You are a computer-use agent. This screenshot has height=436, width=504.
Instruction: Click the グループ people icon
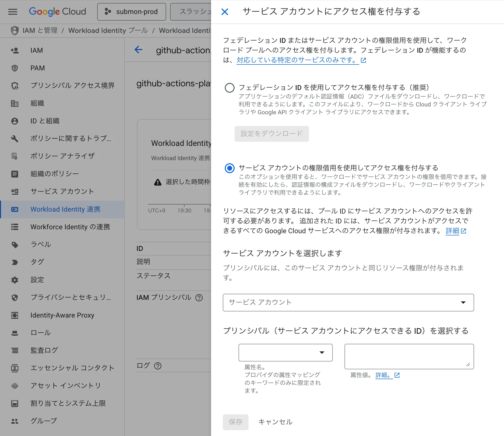15,421
